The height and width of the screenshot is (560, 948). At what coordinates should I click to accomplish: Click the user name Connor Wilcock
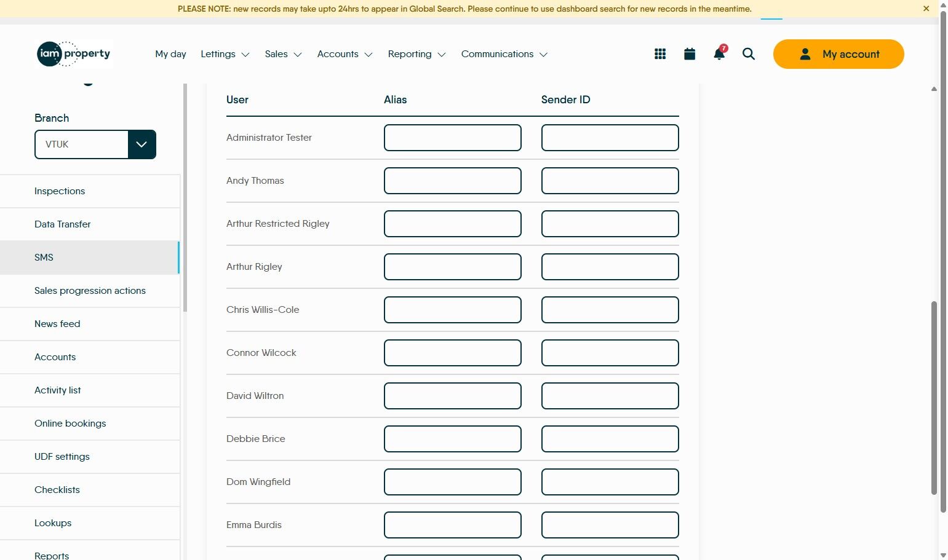[261, 353]
